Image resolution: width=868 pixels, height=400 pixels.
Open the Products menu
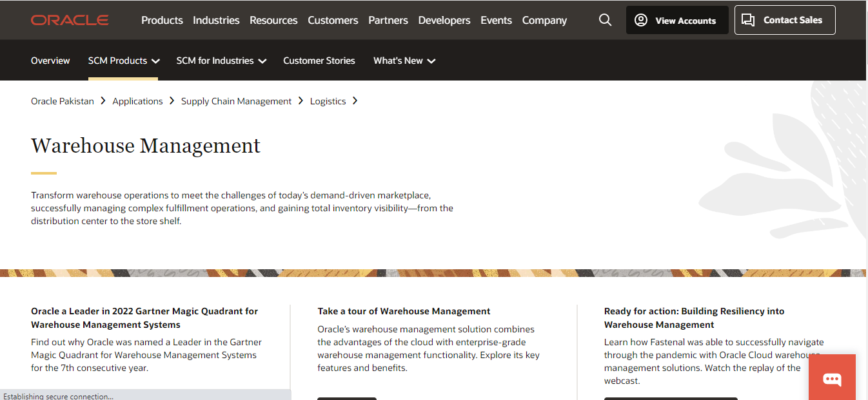tap(162, 20)
